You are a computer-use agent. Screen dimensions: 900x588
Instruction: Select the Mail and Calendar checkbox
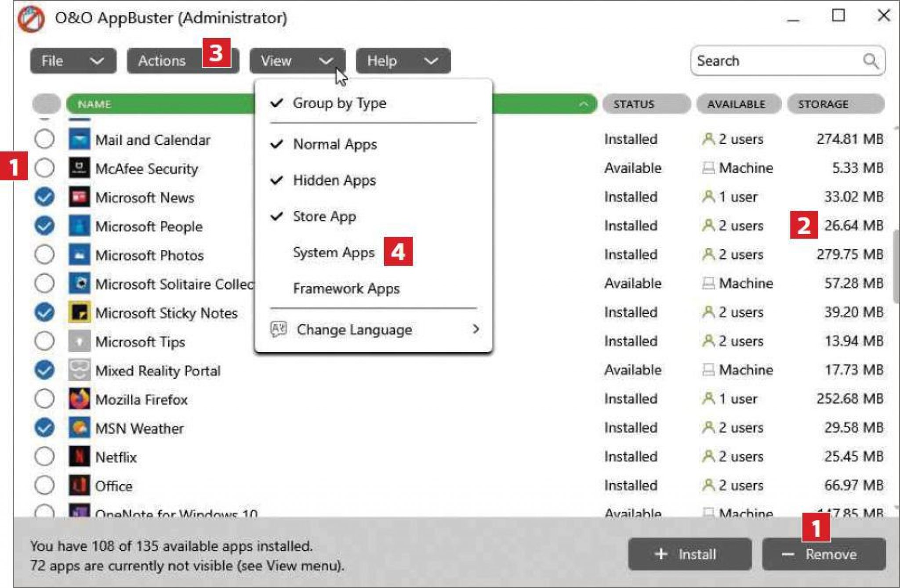44,139
